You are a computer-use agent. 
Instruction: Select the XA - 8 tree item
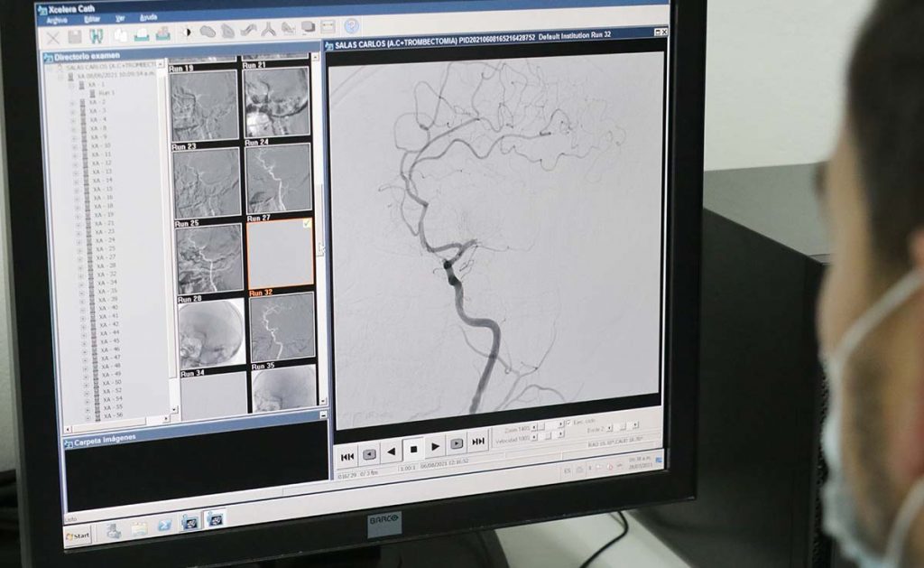[97, 128]
